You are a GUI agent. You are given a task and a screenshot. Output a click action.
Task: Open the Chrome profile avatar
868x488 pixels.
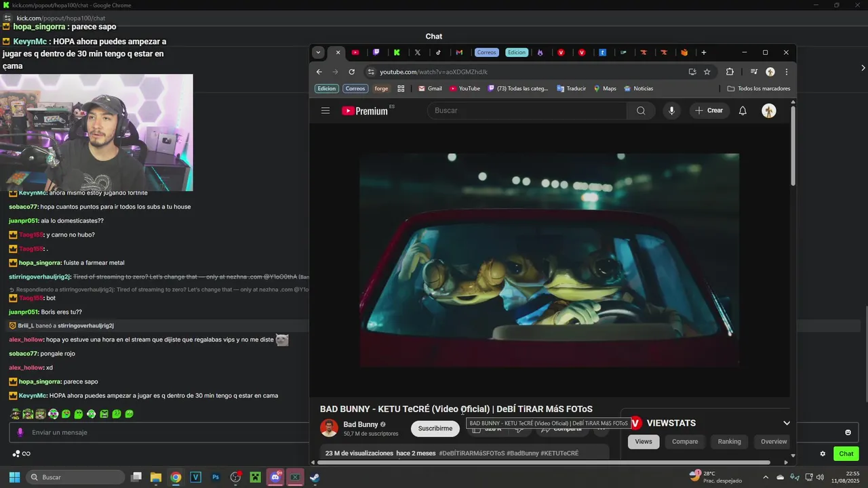(x=770, y=72)
